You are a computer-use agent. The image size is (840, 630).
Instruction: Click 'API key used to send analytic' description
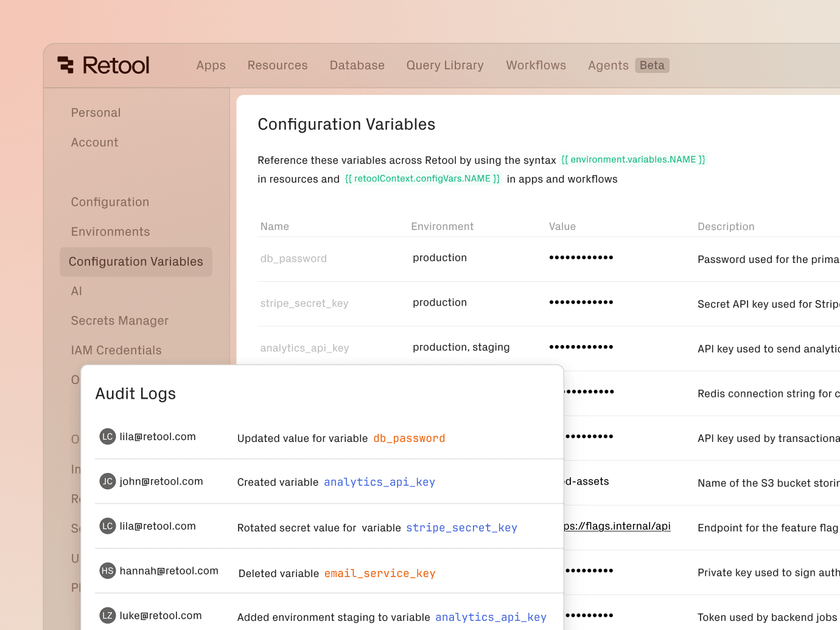click(x=768, y=349)
